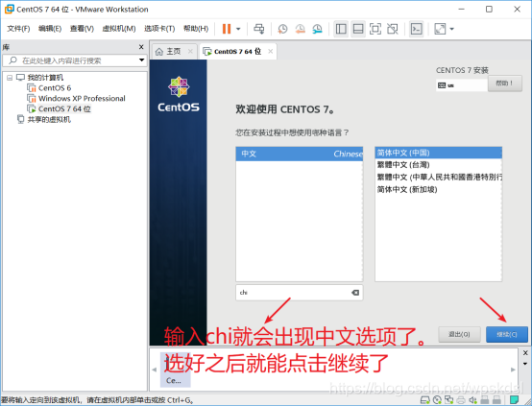Collapse the 我的计算机 tree node

pyautogui.click(x=10, y=78)
